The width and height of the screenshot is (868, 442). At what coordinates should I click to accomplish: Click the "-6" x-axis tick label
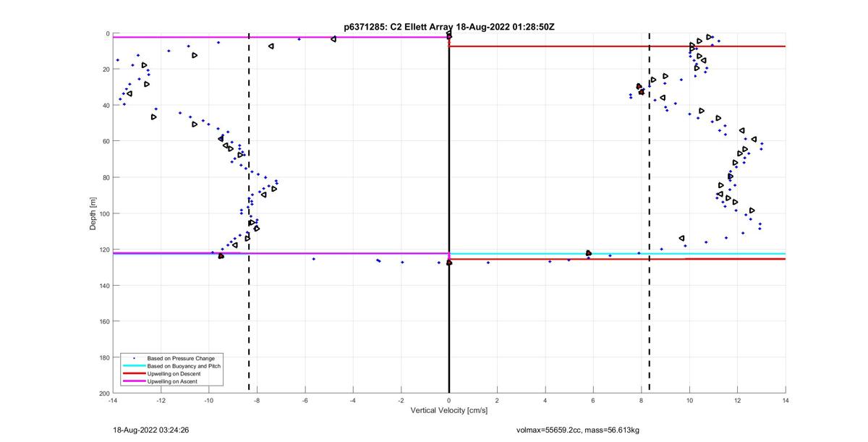[x=305, y=400]
